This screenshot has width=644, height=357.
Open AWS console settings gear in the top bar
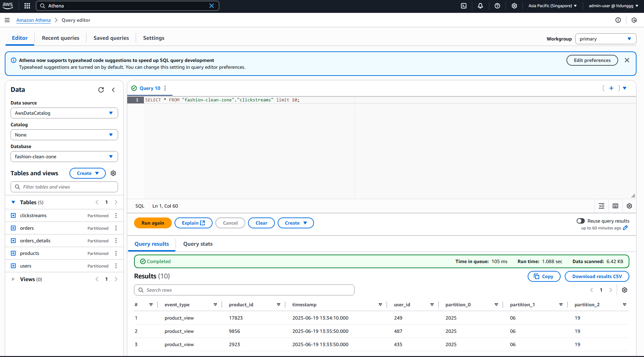click(514, 6)
